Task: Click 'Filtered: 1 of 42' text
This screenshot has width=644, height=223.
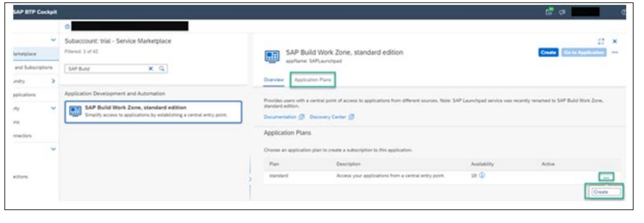Action: pyautogui.click(x=81, y=51)
